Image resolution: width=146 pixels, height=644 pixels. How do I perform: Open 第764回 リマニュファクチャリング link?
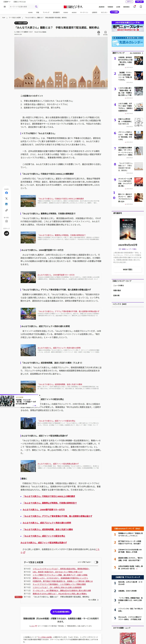click(x=61, y=569)
